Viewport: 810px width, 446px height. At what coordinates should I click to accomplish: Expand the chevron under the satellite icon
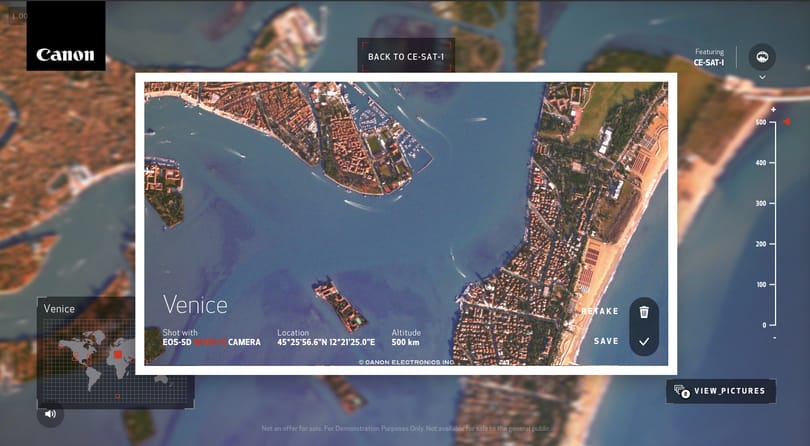coord(762,77)
